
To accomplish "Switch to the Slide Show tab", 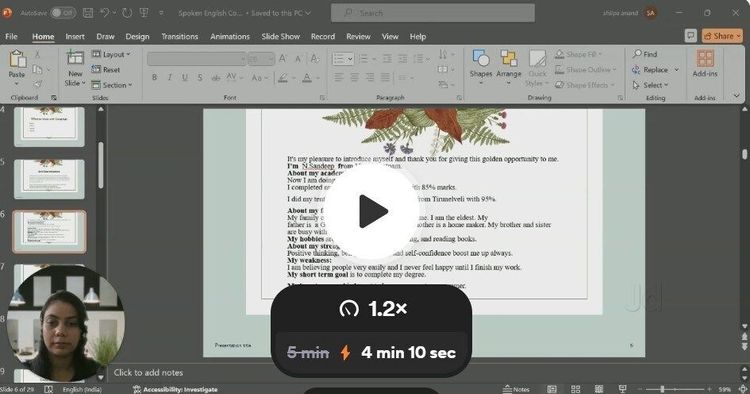I will click(280, 36).
